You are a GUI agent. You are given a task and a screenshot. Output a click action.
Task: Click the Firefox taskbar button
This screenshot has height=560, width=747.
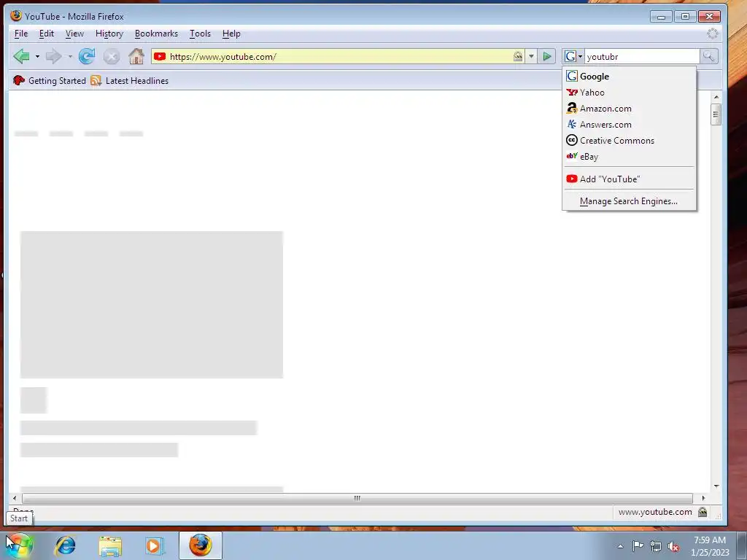coord(201,545)
